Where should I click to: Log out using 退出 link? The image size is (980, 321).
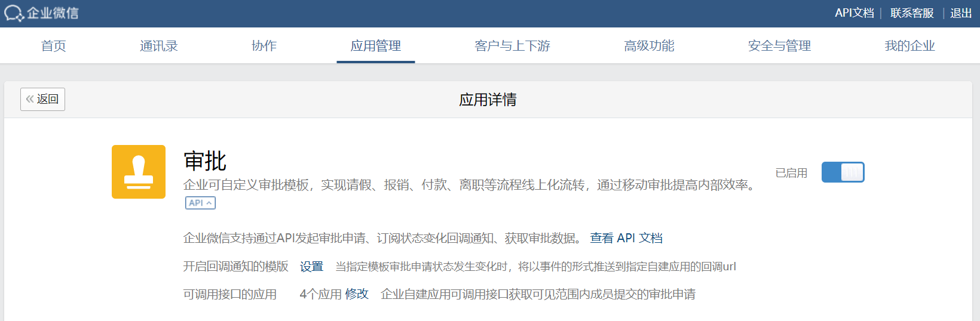pyautogui.click(x=961, y=13)
